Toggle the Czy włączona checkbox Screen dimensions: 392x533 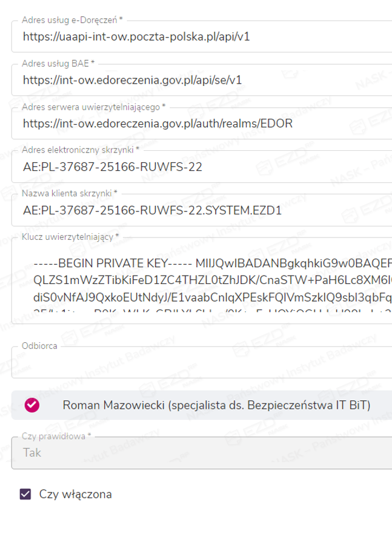click(x=25, y=494)
